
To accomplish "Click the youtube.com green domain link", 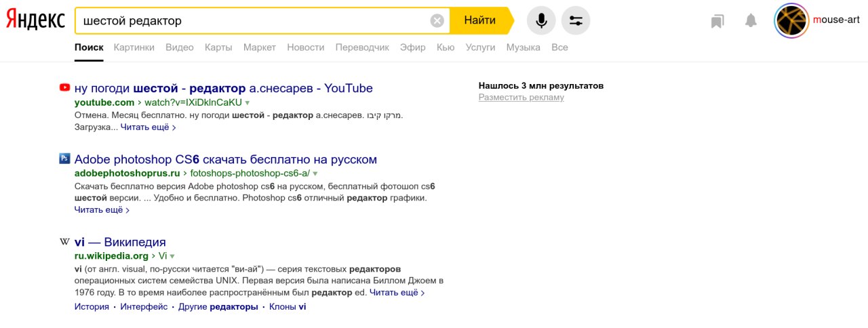I will coord(104,103).
